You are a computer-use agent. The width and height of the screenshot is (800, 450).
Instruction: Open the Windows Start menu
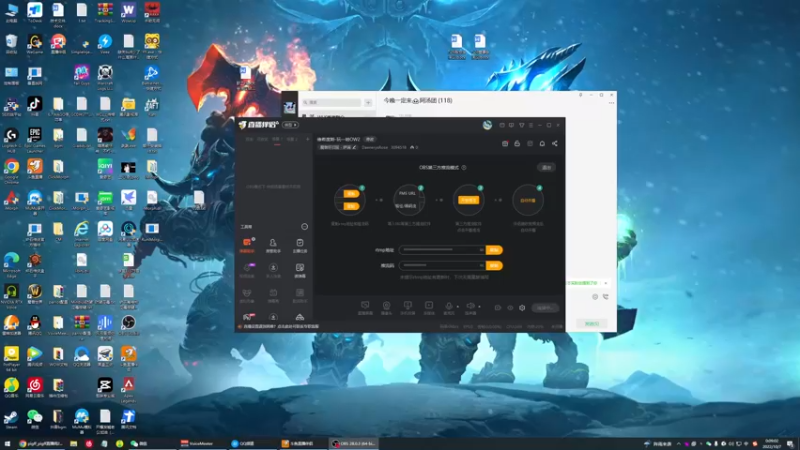click(7, 444)
